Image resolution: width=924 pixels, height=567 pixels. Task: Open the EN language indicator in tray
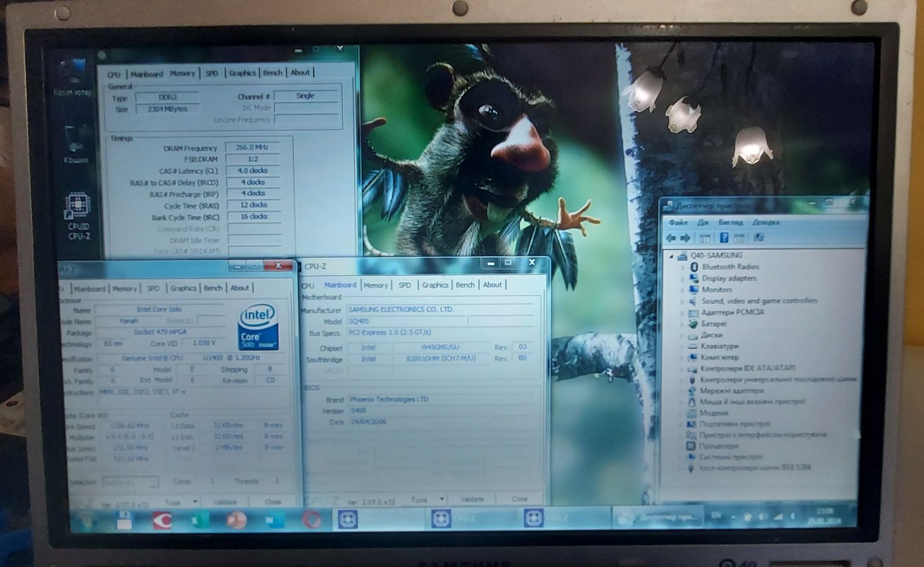[x=716, y=515]
